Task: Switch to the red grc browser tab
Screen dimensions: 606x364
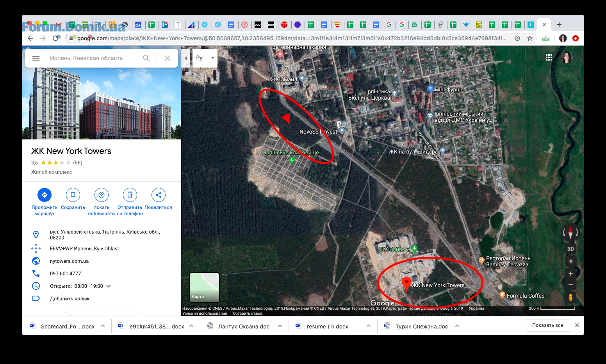Action: tap(284, 25)
